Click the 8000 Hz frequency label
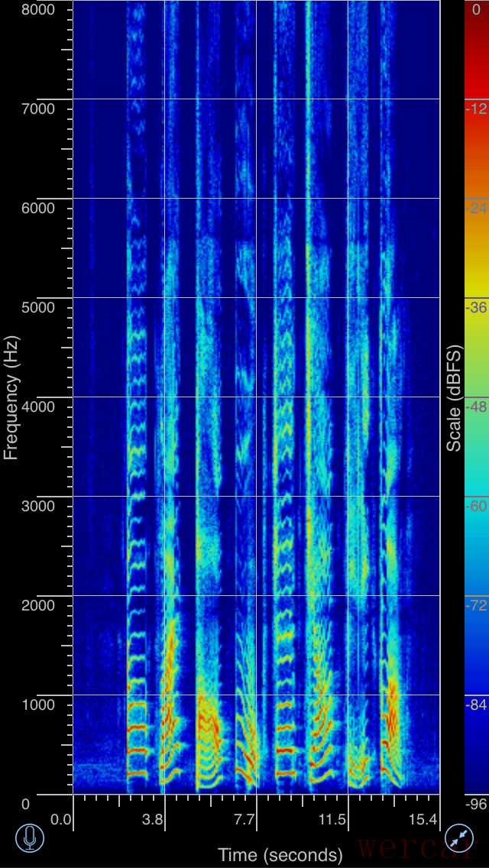The height and width of the screenshot is (868, 489). point(38,9)
